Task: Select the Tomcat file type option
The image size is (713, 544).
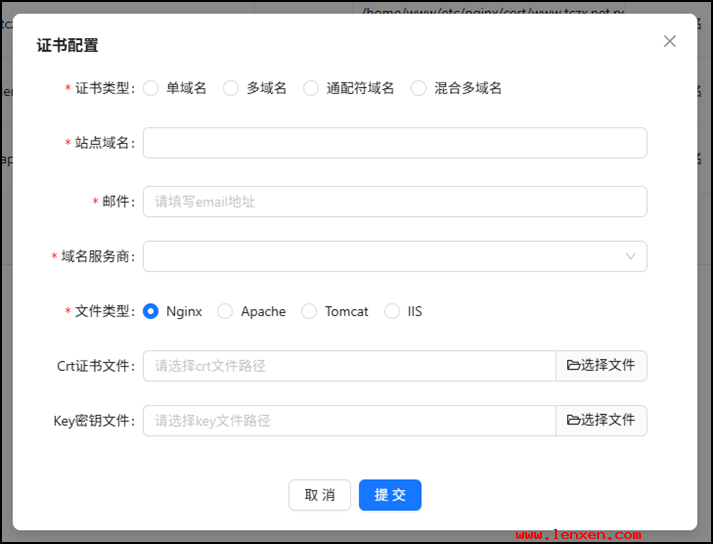Action: point(309,311)
